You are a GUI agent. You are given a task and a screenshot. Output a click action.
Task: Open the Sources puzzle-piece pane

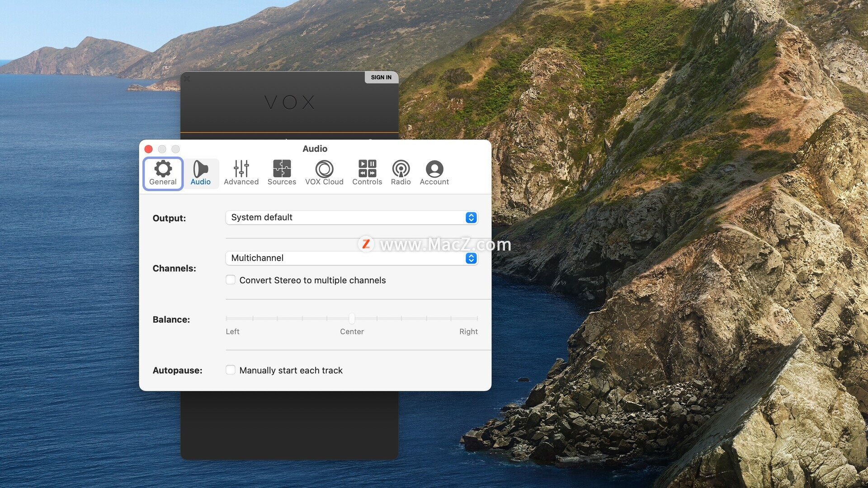click(282, 173)
